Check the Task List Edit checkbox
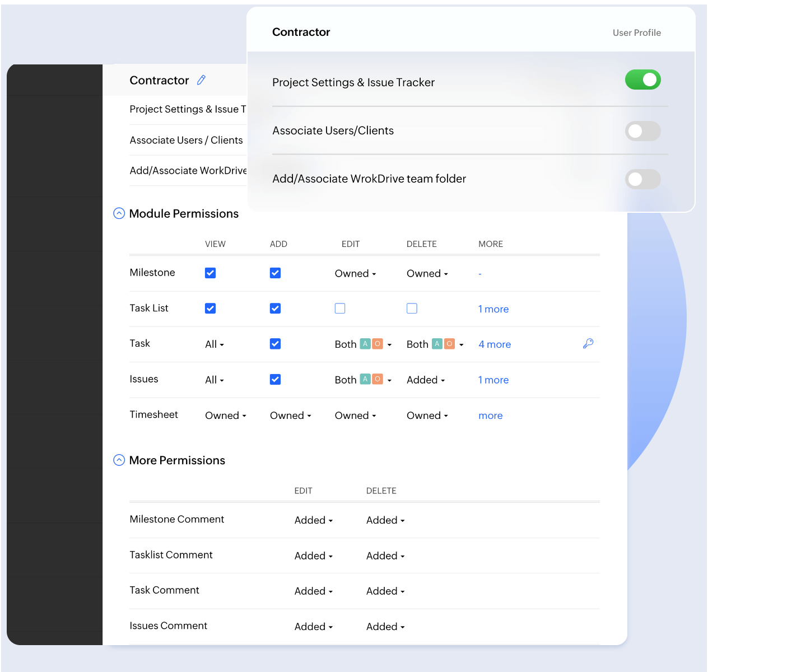This screenshot has width=801, height=672. pyautogui.click(x=340, y=309)
